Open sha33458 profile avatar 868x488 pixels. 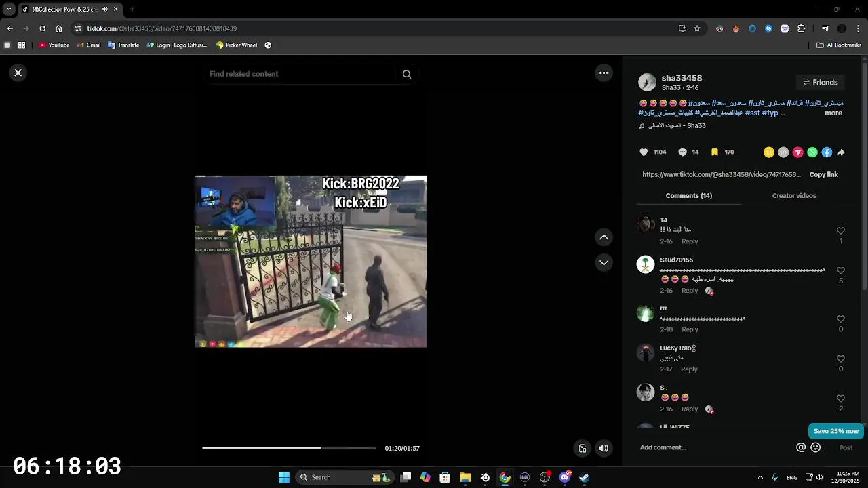pyautogui.click(x=647, y=83)
